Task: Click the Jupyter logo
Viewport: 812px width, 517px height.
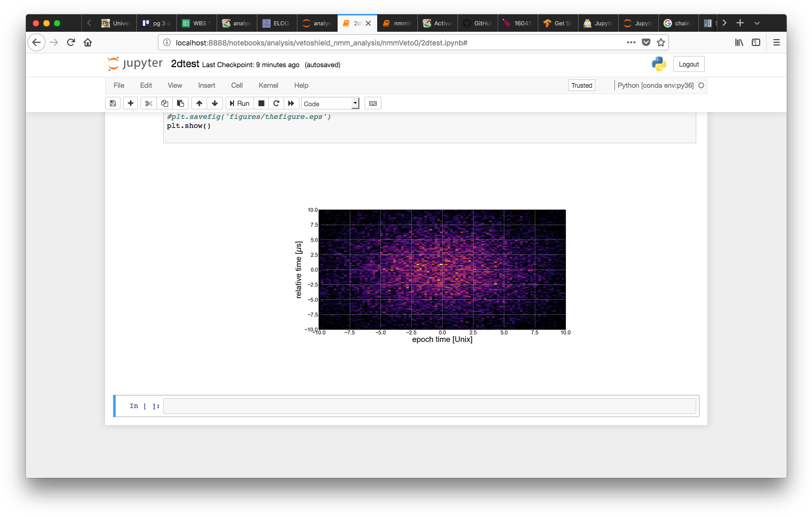Action: (x=134, y=63)
